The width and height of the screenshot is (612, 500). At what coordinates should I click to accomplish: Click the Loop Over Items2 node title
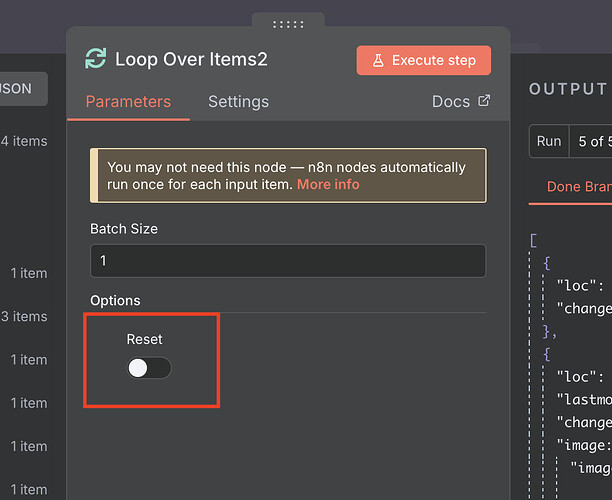191,59
